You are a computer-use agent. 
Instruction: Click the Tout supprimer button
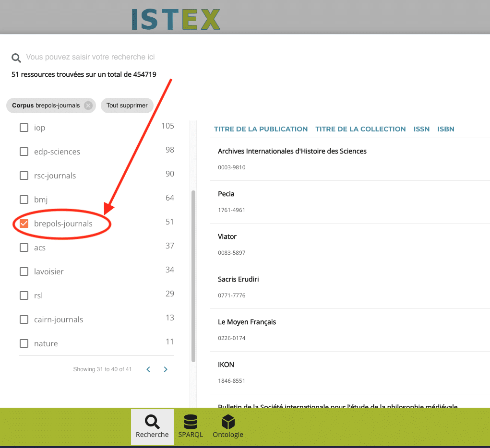pos(127,106)
